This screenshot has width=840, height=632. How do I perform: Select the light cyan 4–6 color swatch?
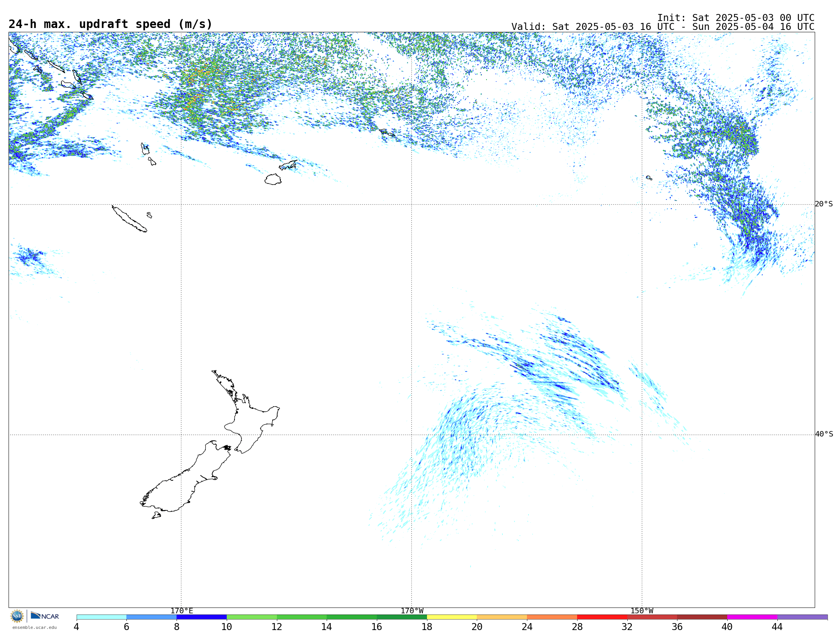click(101, 617)
